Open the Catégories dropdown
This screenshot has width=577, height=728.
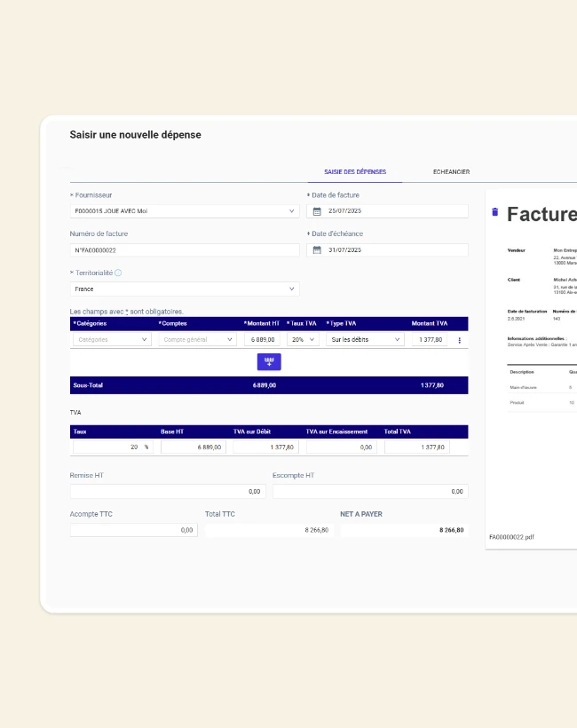coord(112,339)
